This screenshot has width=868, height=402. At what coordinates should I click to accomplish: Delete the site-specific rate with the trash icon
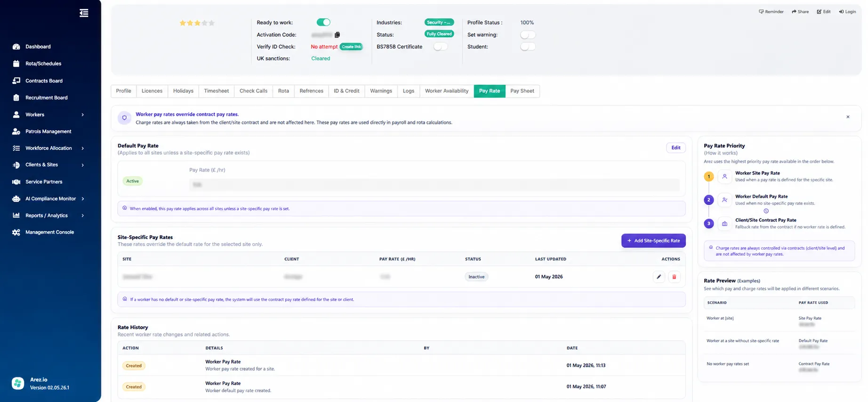click(674, 277)
